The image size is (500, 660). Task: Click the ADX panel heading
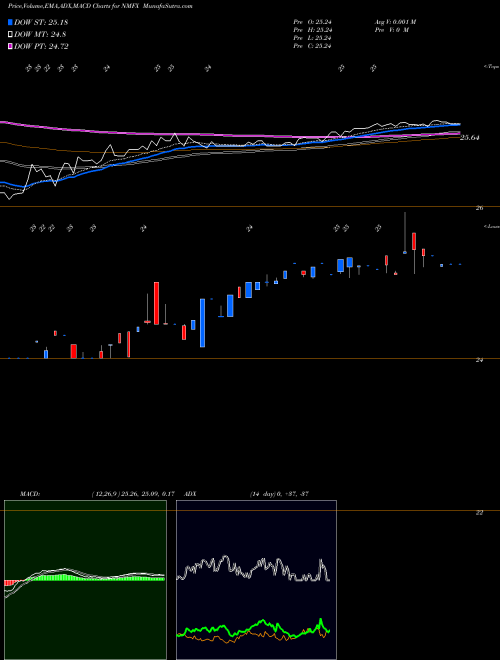point(190,494)
